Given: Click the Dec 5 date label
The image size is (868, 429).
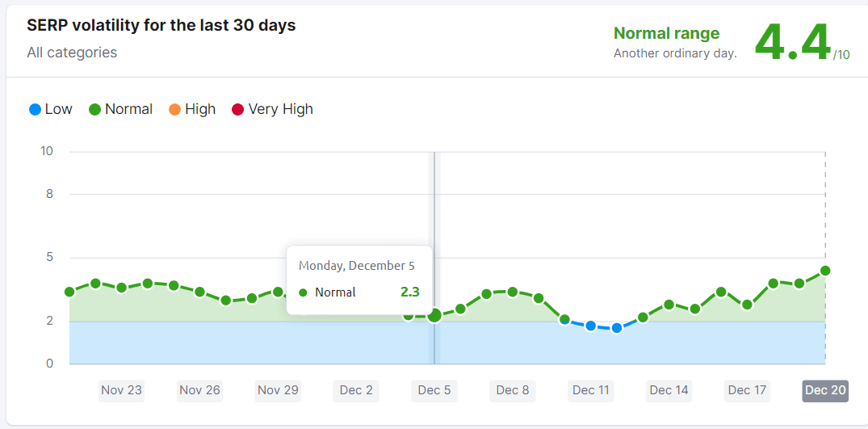Looking at the screenshot, I should (434, 390).
